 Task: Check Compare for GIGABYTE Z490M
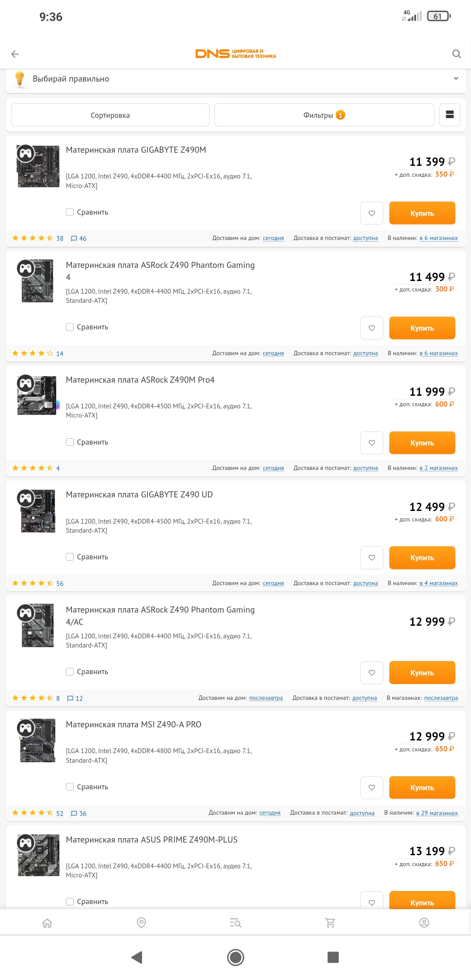click(x=70, y=212)
